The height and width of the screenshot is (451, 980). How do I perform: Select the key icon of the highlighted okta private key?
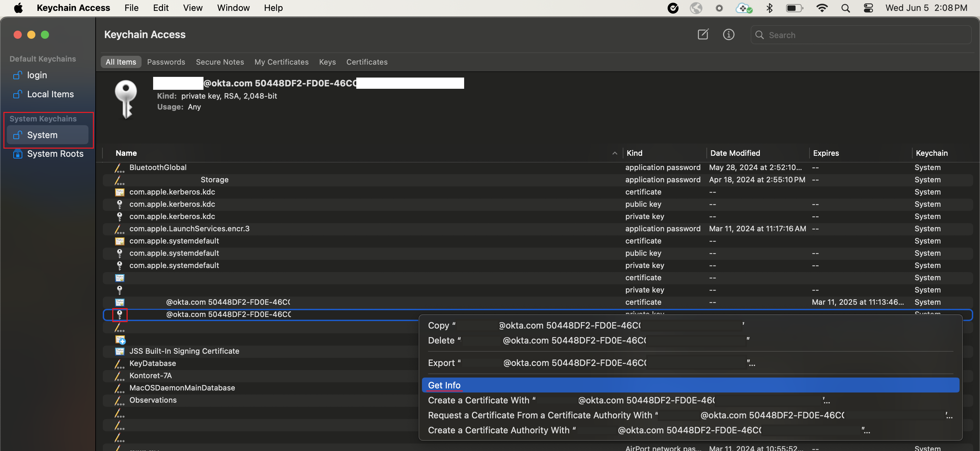click(120, 315)
